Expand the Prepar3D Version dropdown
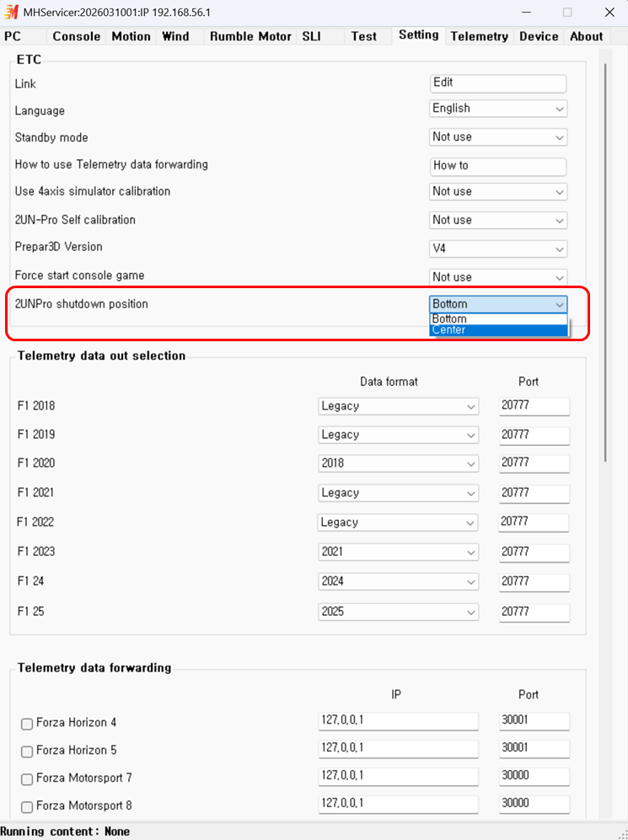 tap(498, 249)
